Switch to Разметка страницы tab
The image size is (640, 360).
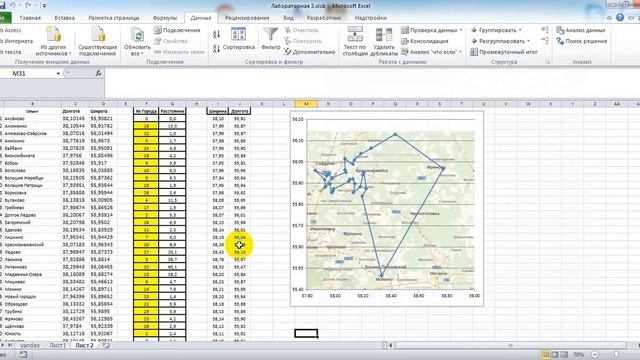114,18
